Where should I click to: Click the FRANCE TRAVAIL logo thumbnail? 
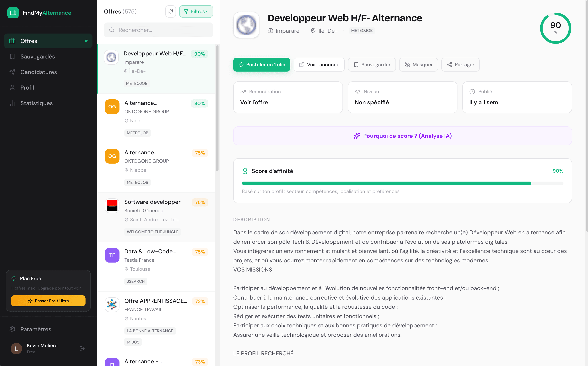click(112, 304)
